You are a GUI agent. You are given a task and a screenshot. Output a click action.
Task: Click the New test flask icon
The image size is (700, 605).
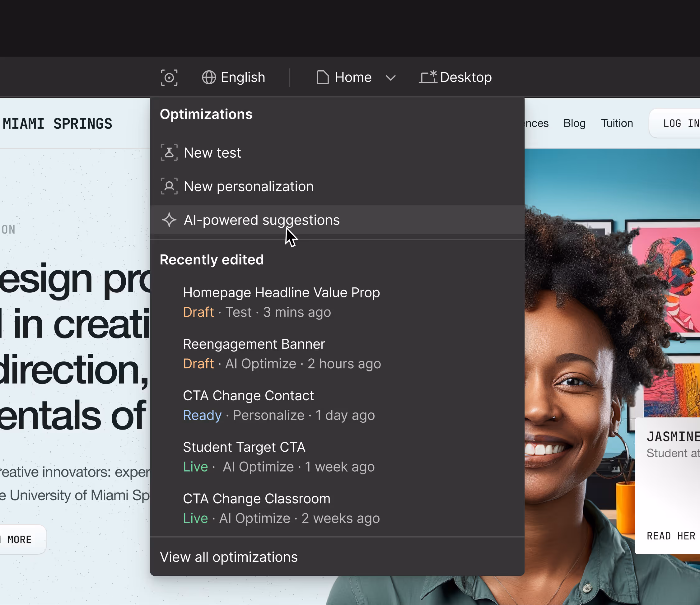tap(169, 153)
